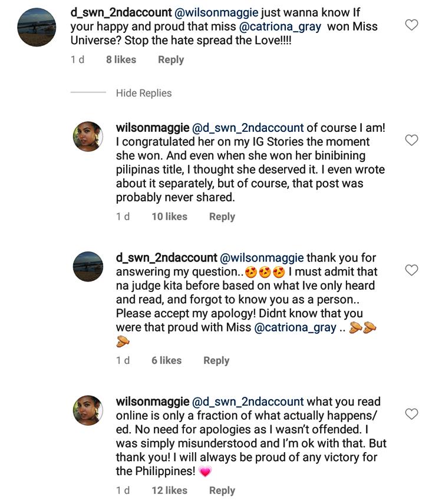Like the "what you read online" reply

(x=412, y=414)
